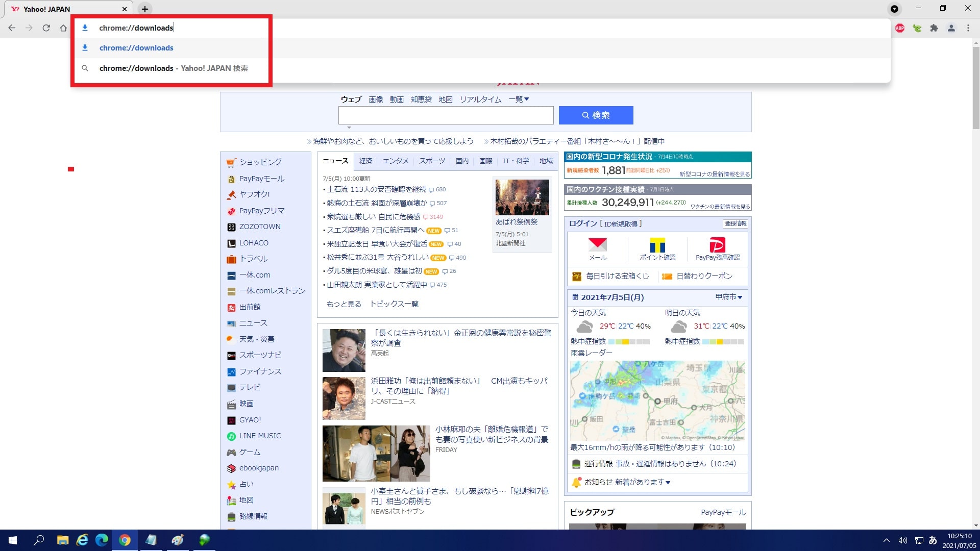This screenshot has width=980, height=551.
Task: Open 毎日引ける宝箱くじ link
Action: (617, 276)
